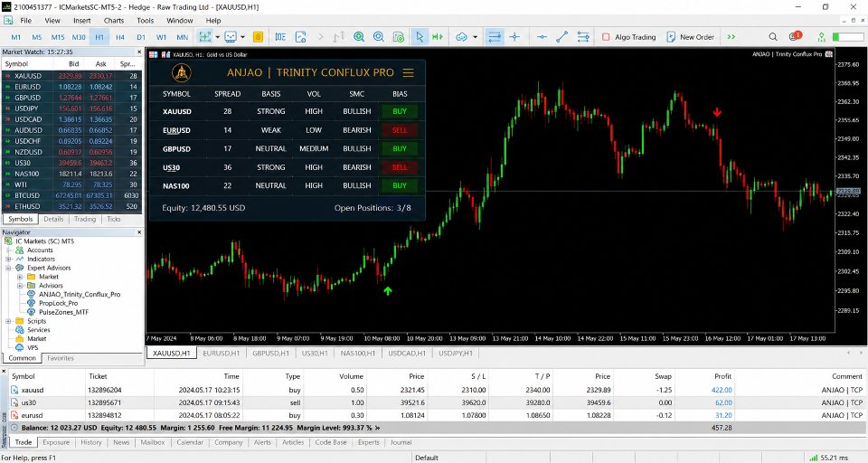Zoom in on the chart
The height and width of the screenshot is (463, 868).
click(359, 37)
